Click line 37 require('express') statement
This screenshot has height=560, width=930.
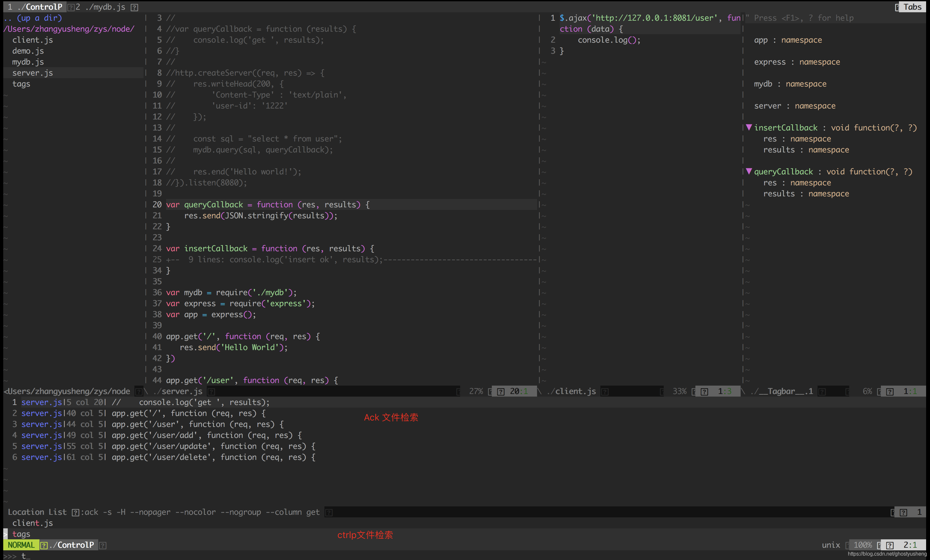(x=240, y=303)
